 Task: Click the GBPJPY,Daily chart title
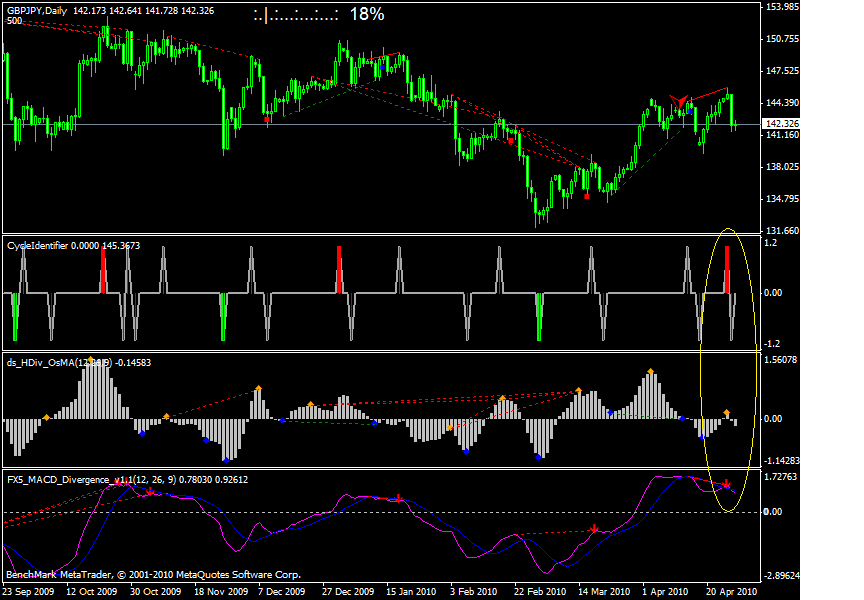pyautogui.click(x=37, y=10)
